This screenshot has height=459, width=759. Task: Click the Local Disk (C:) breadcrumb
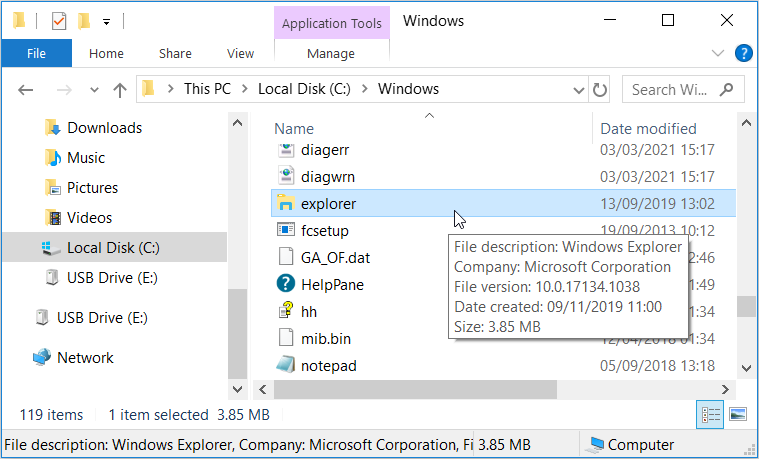tap(305, 89)
